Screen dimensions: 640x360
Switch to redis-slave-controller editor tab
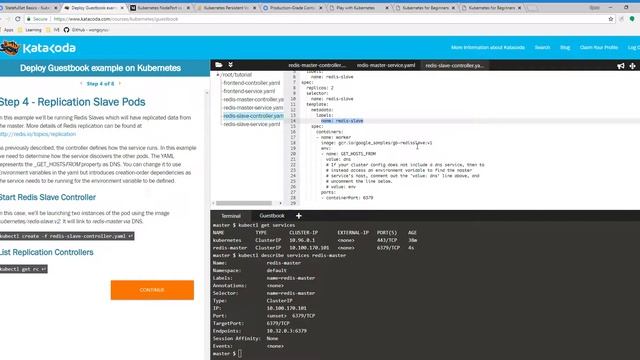pyautogui.click(x=454, y=65)
